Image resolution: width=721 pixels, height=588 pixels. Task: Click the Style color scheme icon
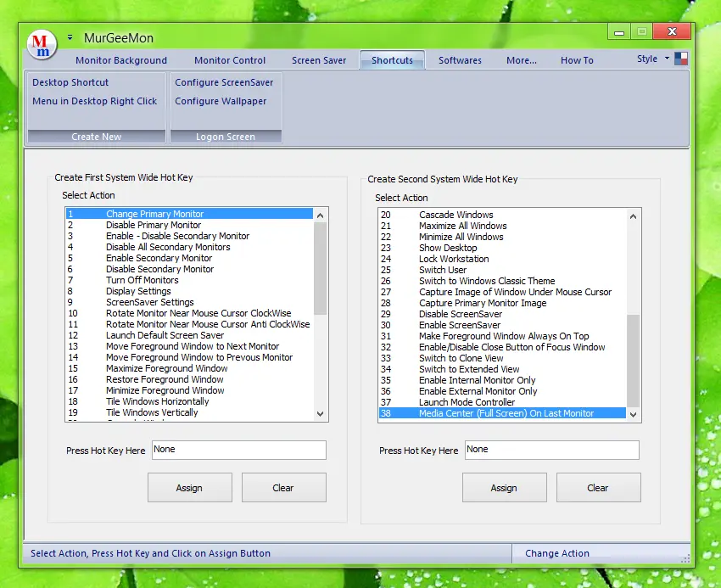(x=681, y=59)
